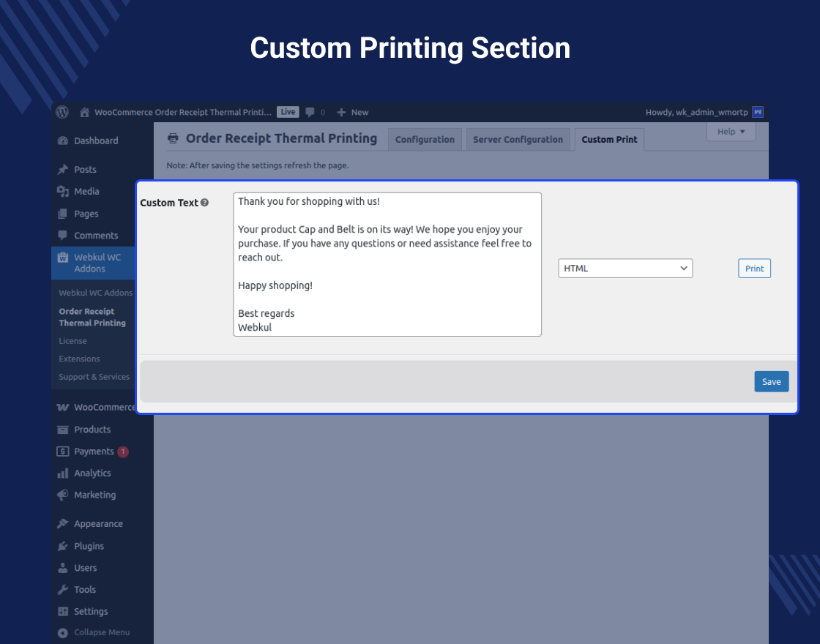820x644 pixels.
Task: Open New menu in admin bar
Action: point(352,112)
